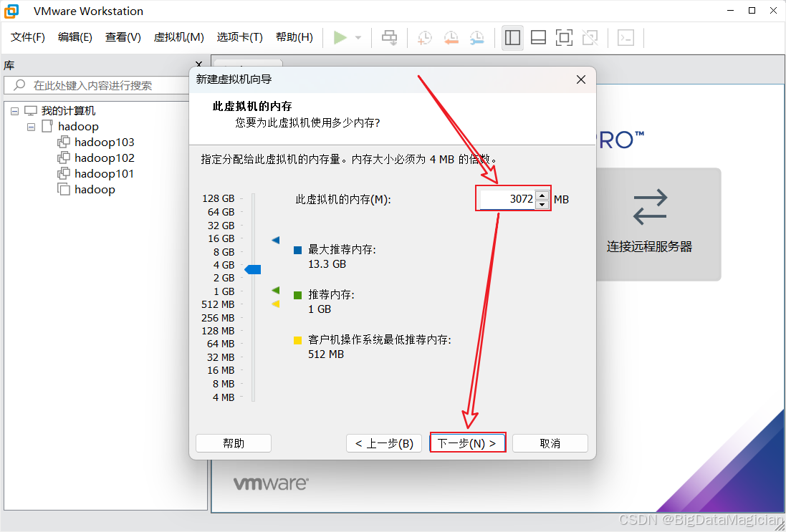Open the snapshot manager wrench icon
The height and width of the screenshot is (532, 786).
tap(476, 37)
